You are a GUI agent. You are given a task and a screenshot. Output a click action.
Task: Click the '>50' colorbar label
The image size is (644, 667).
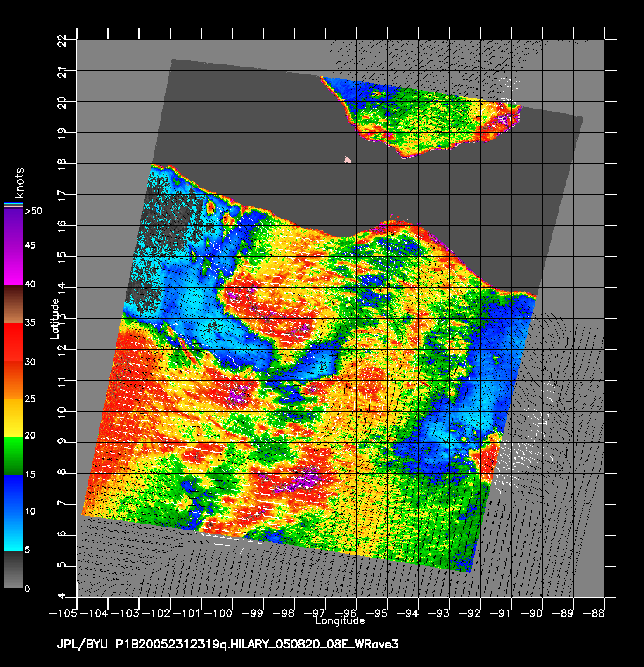tap(33, 211)
